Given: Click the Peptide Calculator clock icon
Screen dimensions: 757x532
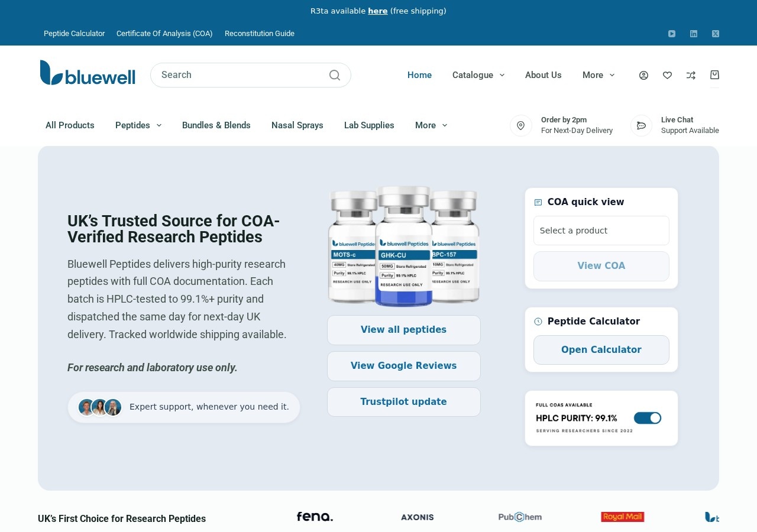Looking at the screenshot, I should (x=538, y=322).
